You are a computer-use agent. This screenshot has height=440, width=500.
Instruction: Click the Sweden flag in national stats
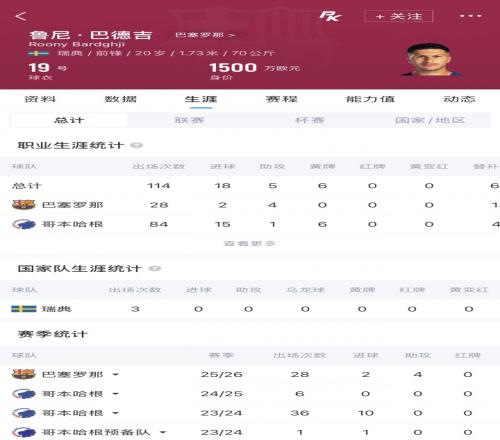(x=24, y=309)
